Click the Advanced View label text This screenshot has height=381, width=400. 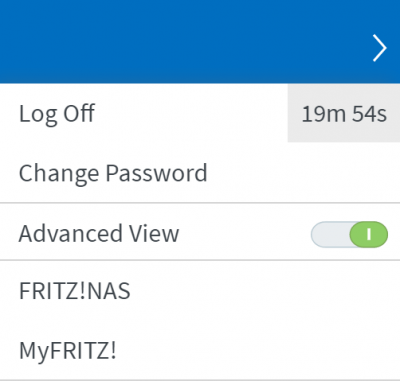coord(99,233)
